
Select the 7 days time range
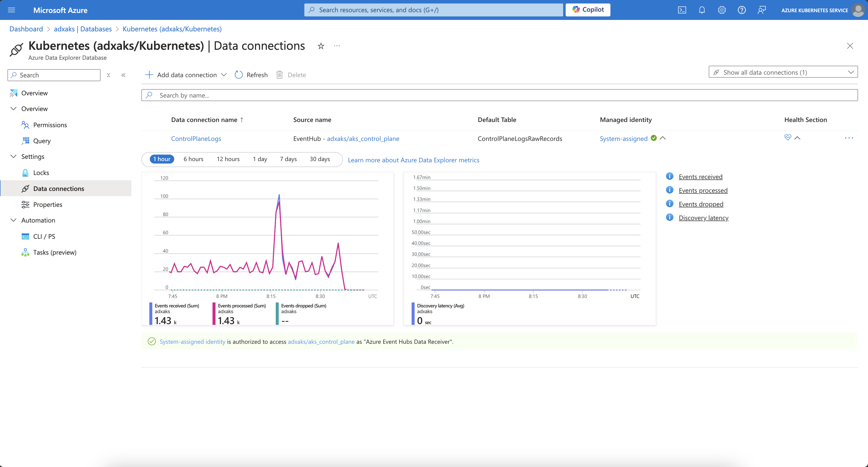(x=288, y=159)
